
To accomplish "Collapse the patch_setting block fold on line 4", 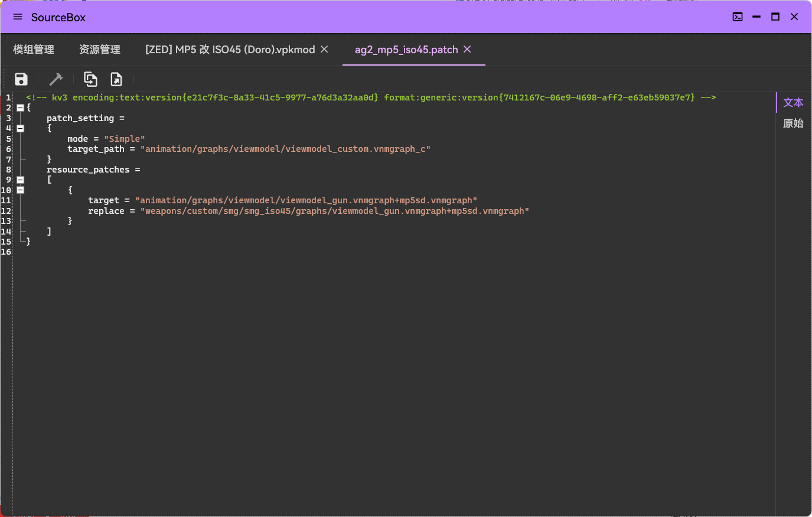I will (20, 128).
